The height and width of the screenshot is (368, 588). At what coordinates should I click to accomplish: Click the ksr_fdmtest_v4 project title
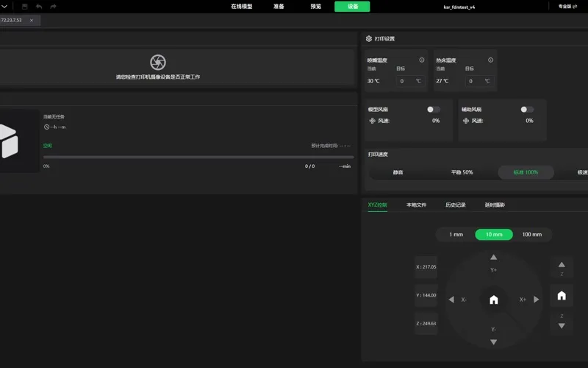pyautogui.click(x=459, y=7)
